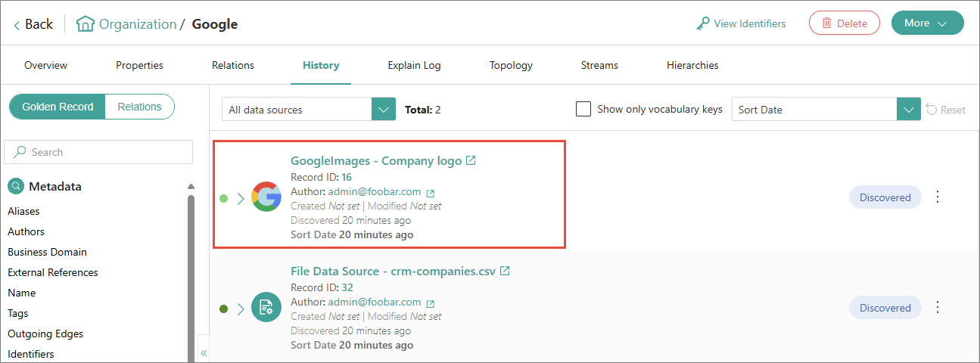Screen dimensions: 980x363
Task: Switch sidebar toggle to Relations
Action: tap(140, 107)
